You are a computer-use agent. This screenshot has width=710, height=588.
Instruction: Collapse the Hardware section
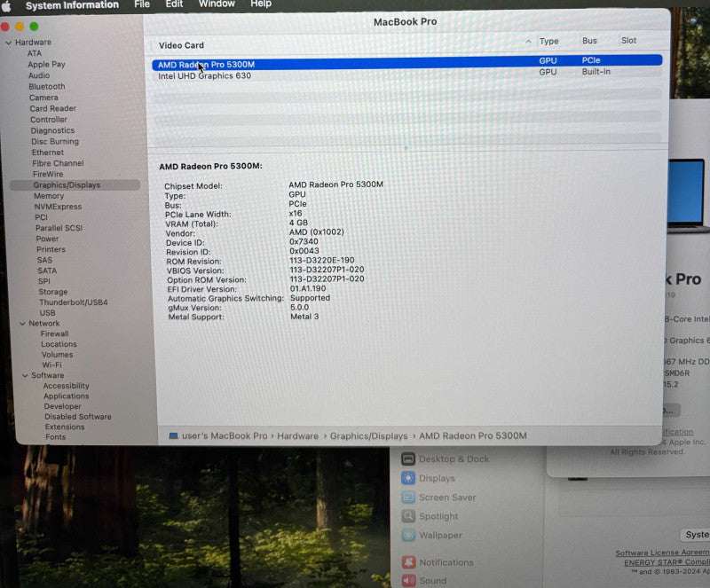pos(9,43)
